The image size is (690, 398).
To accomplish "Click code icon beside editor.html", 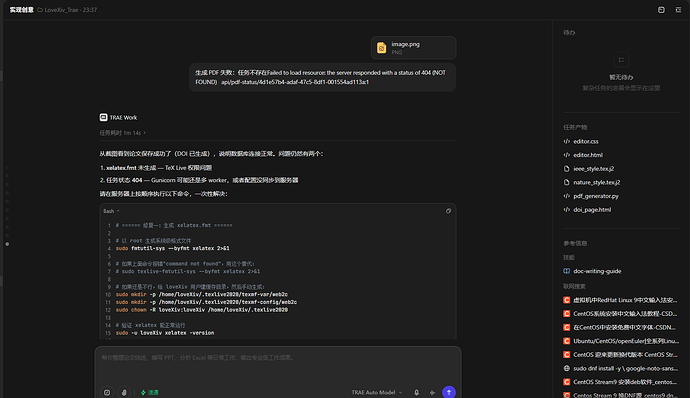I will 566,155.
